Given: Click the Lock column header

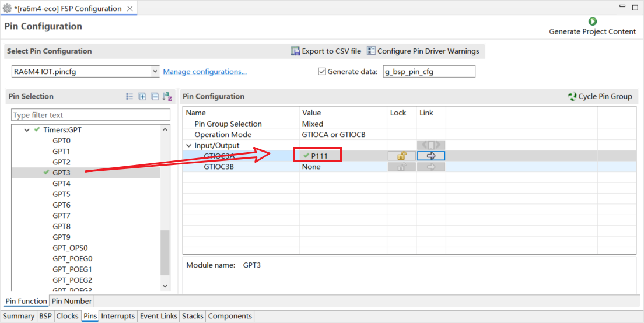Looking at the screenshot, I should click(398, 113).
